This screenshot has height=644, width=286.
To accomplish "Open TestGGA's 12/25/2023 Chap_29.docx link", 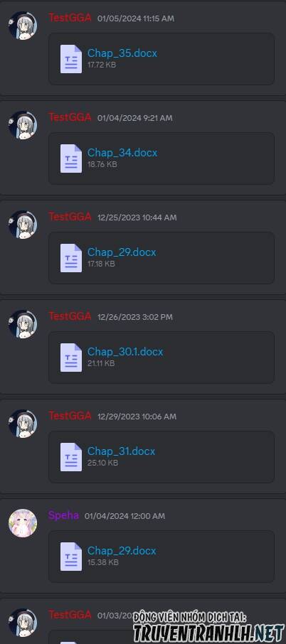I will (x=122, y=252).
